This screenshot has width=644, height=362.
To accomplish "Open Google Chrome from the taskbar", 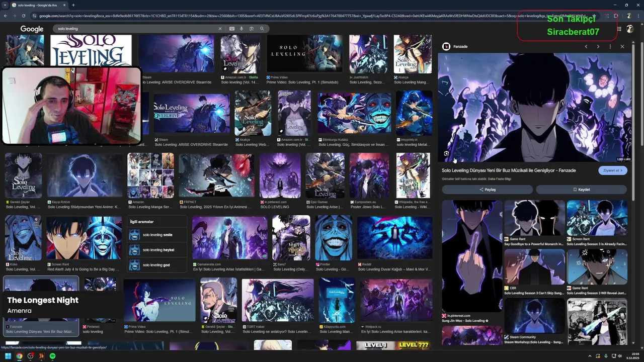I will [19, 356].
